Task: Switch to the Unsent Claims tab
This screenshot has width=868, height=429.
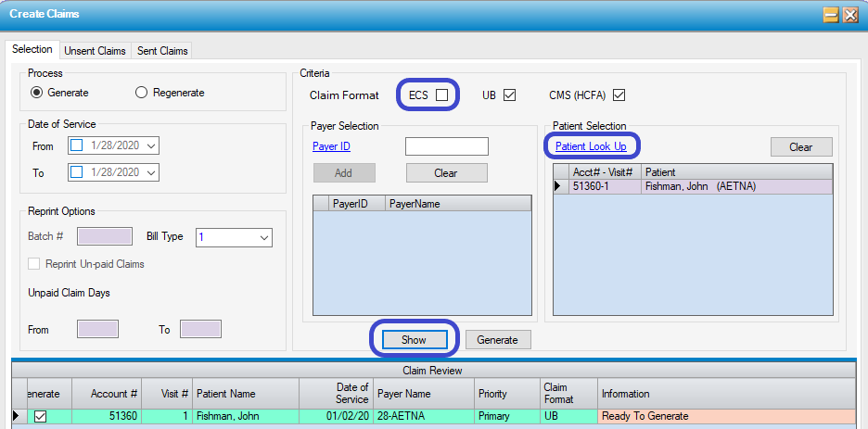Action: pos(94,51)
